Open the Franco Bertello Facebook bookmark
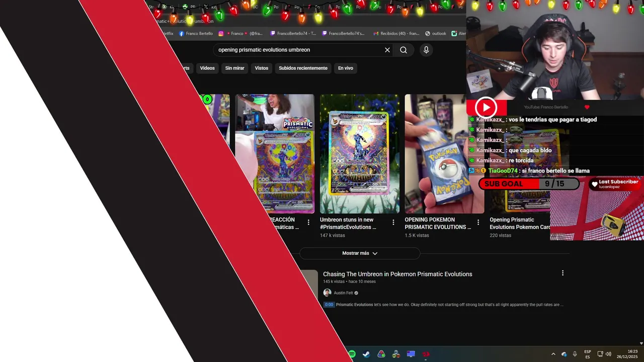 (196, 34)
